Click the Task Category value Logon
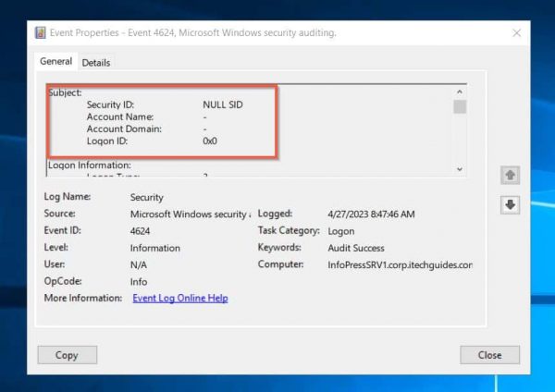This screenshot has height=392, width=555. point(340,231)
